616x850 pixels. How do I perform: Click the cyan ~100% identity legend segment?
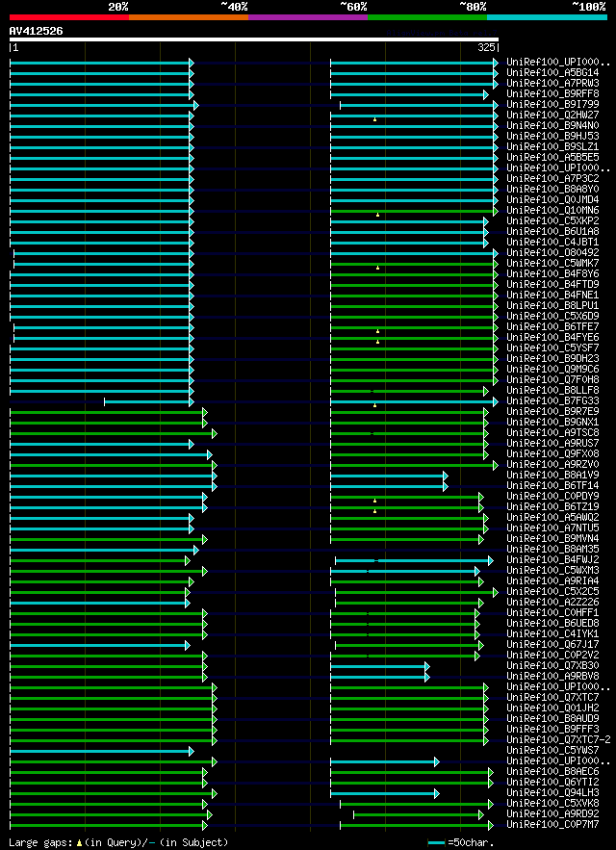pyautogui.click(x=547, y=17)
